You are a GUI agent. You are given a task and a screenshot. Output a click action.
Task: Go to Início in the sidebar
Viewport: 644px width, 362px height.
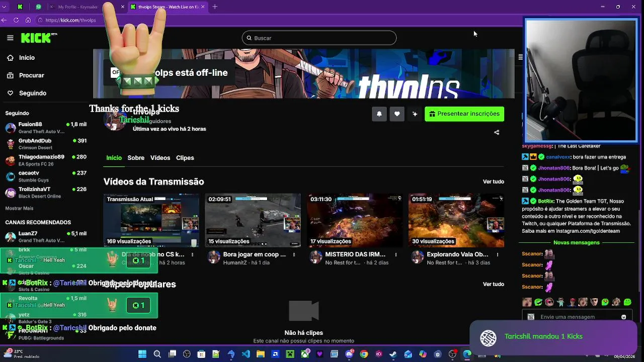pos(27,58)
